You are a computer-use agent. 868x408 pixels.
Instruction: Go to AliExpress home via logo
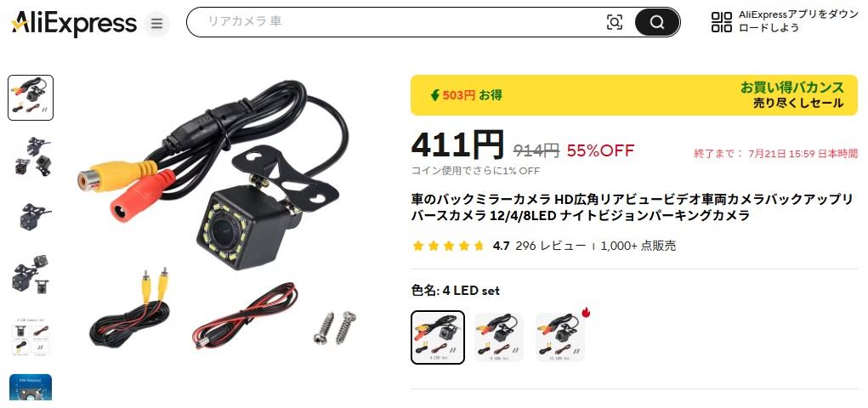pos(74,23)
